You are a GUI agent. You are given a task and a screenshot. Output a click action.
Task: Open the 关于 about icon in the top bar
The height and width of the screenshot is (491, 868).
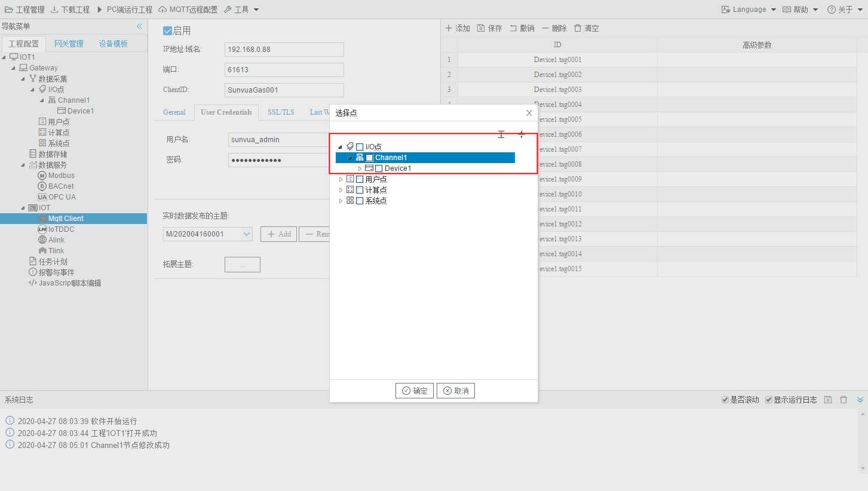pyautogui.click(x=831, y=10)
